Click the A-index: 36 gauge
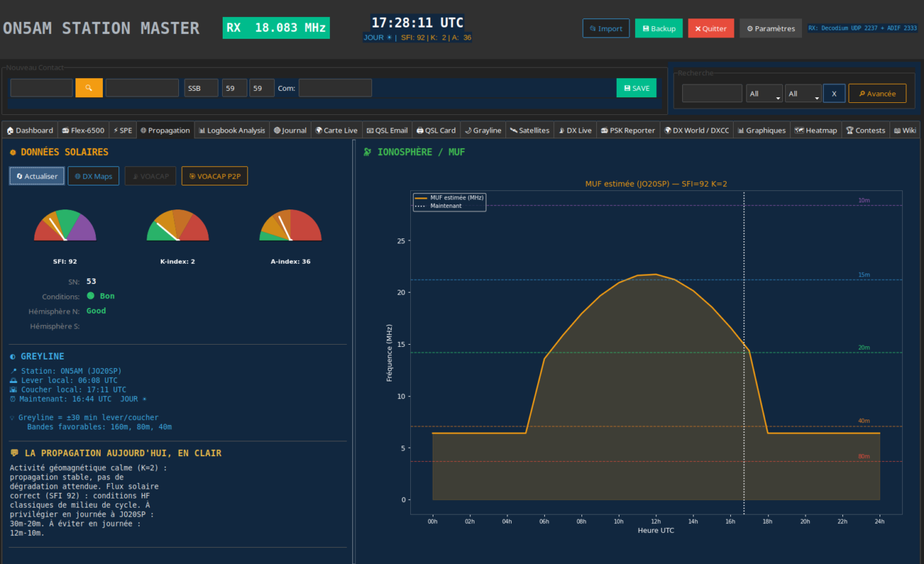924x564 pixels. (290, 226)
